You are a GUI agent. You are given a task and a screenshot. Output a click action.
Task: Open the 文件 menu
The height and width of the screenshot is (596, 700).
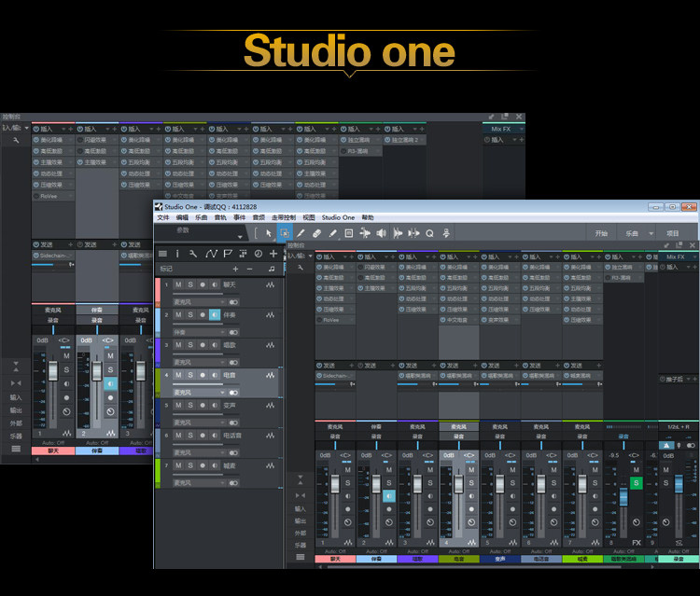click(163, 217)
